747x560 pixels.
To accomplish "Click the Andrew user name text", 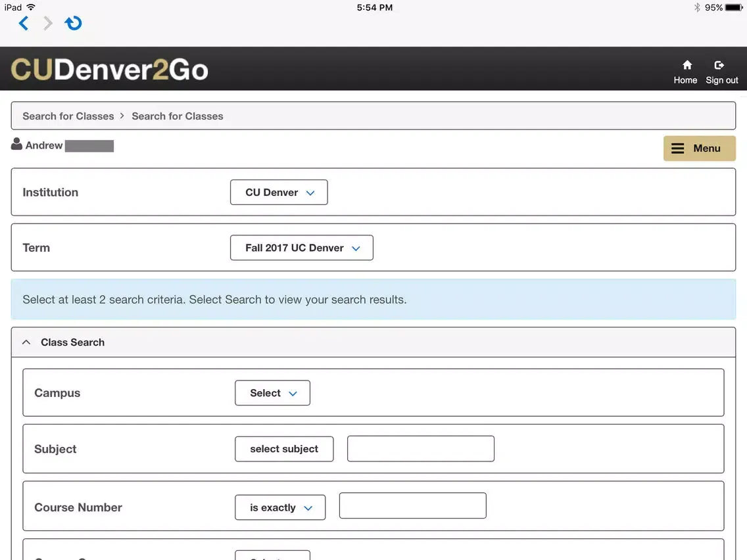I will (44, 145).
